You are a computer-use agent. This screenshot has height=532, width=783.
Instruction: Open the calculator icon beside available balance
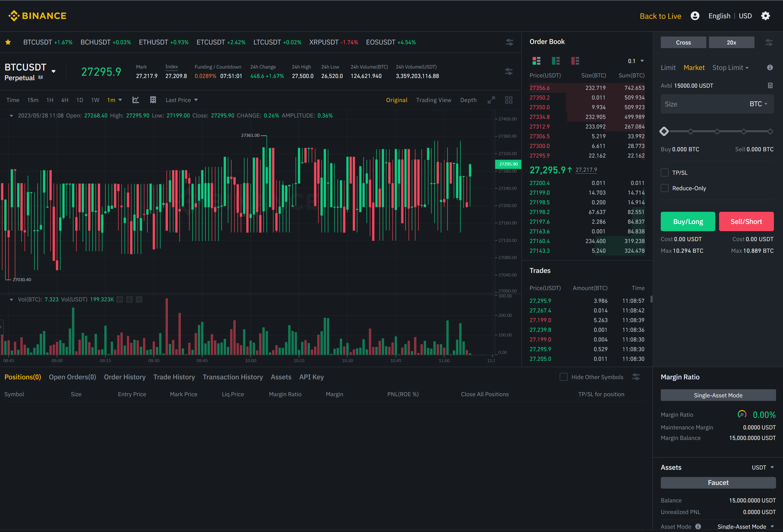click(770, 85)
